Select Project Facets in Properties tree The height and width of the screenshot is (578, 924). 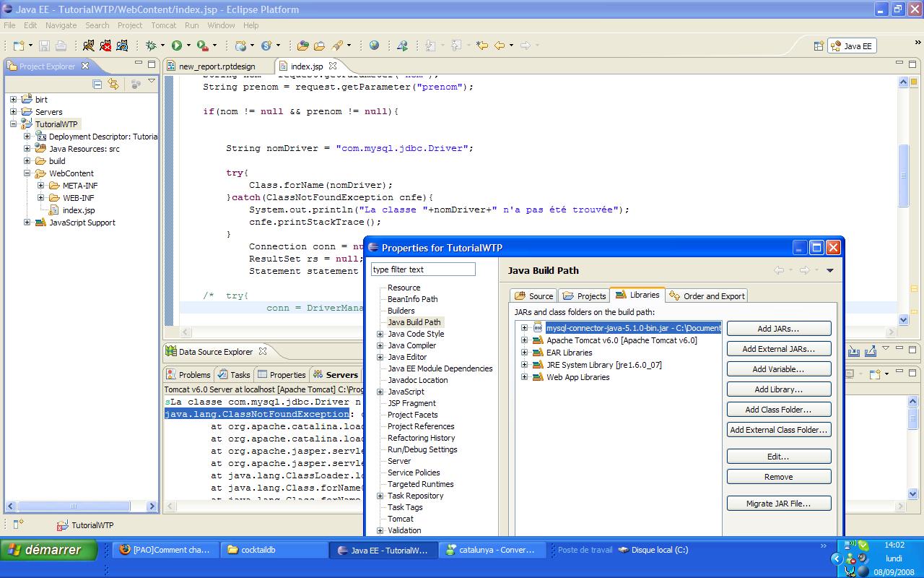pyautogui.click(x=412, y=415)
